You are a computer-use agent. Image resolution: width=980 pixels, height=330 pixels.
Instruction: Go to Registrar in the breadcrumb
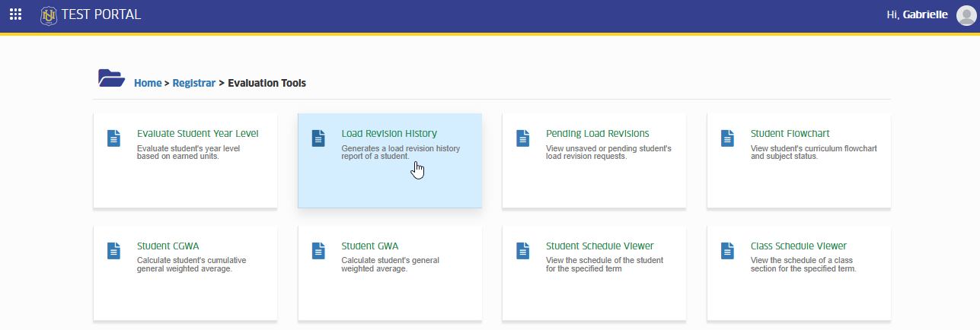[193, 83]
